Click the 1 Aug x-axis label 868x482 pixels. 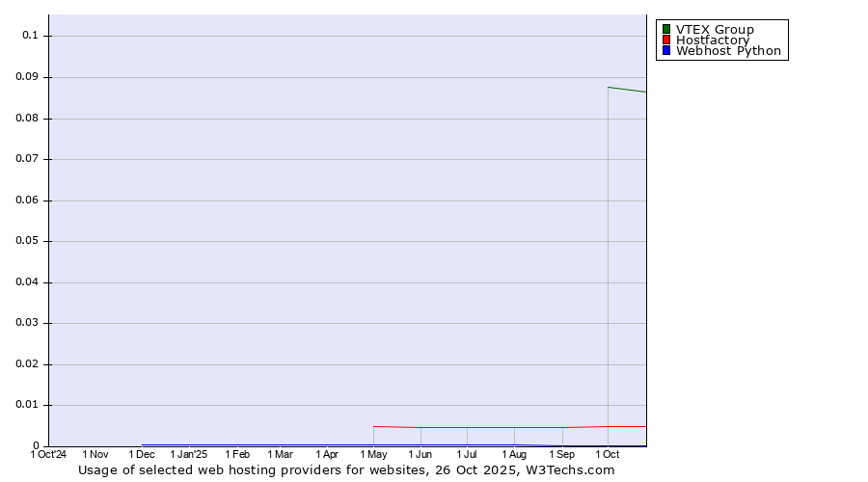pos(514,454)
